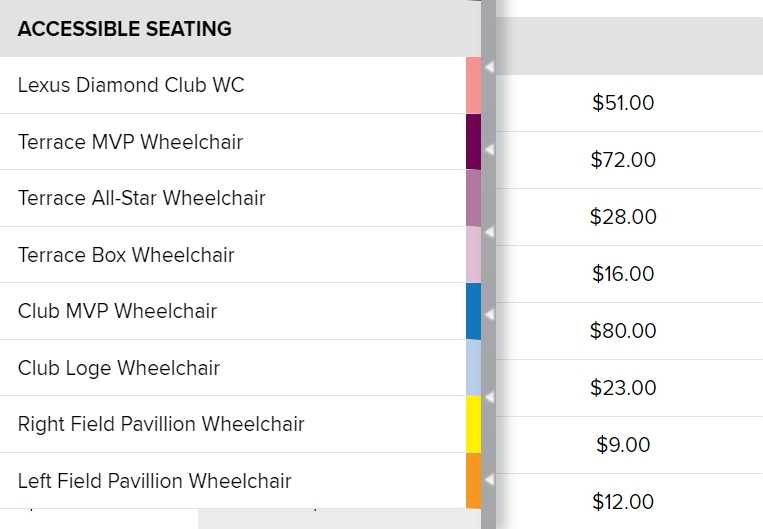Click the $9.00 price

623,445
